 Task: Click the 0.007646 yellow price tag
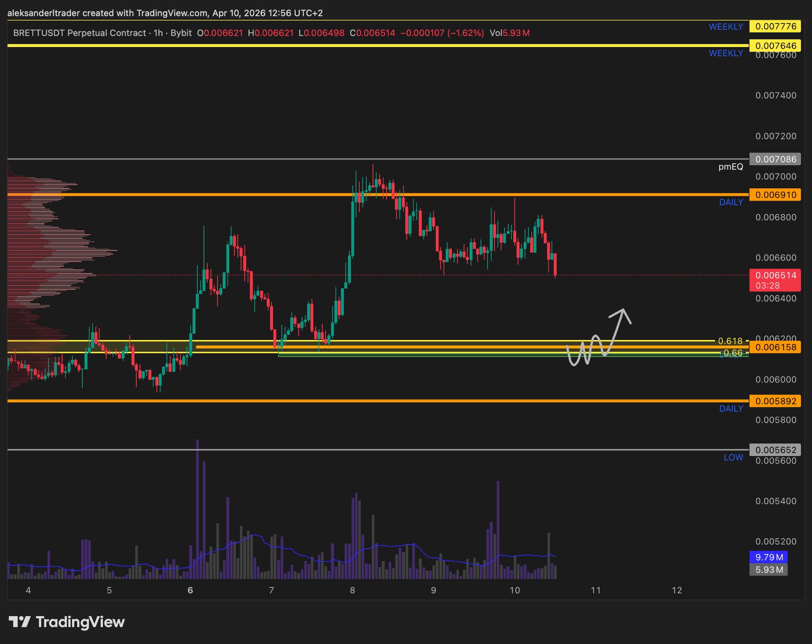[775, 46]
